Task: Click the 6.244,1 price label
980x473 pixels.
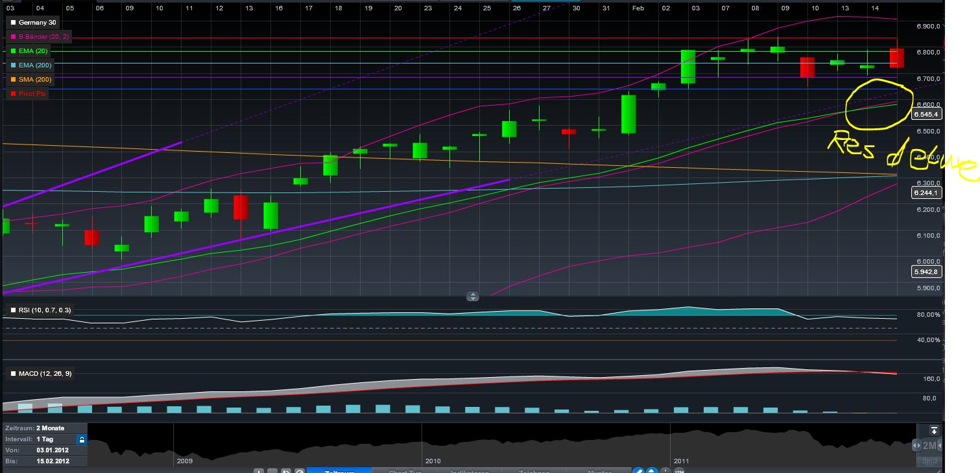Action: 926,193
